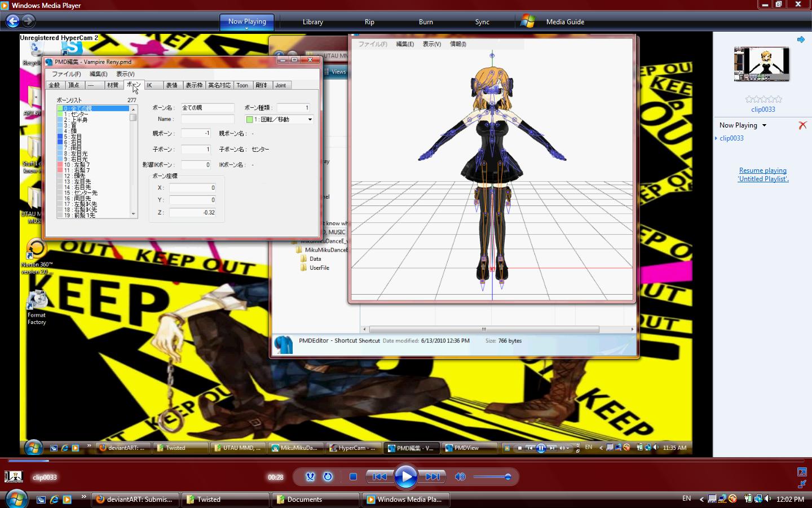Expand the arrow under the Now Playing tab
This screenshot has height=508, width=812.
(246, 28)
